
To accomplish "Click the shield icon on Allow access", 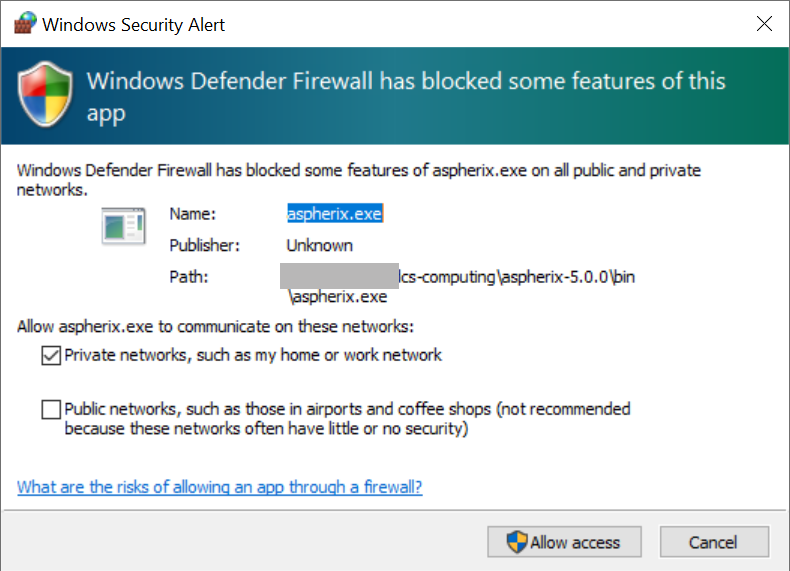I will (x=517, y=542).
